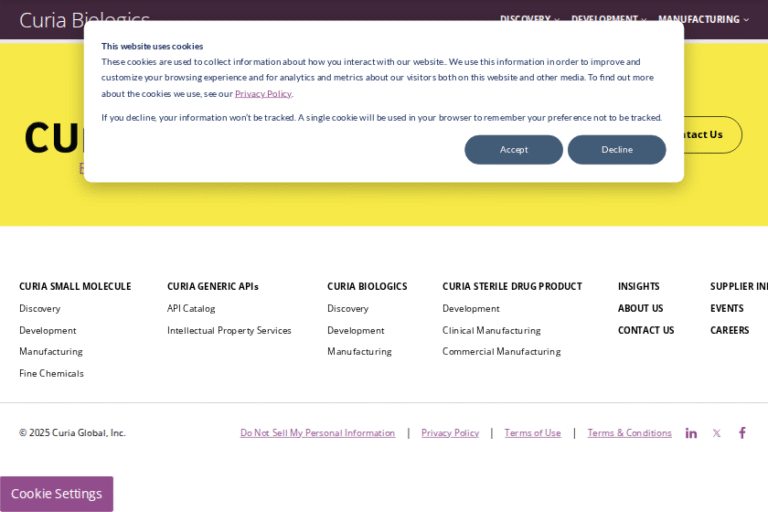
Task: Open Terms & Conditions in footer
Action: coord(629,433)
